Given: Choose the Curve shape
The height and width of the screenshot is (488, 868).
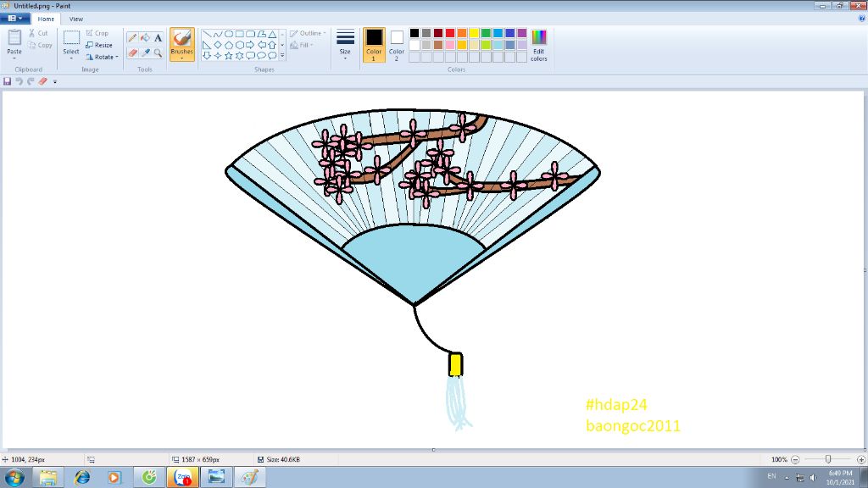Looking at the screenshot, I should click(x=218, y=34).
